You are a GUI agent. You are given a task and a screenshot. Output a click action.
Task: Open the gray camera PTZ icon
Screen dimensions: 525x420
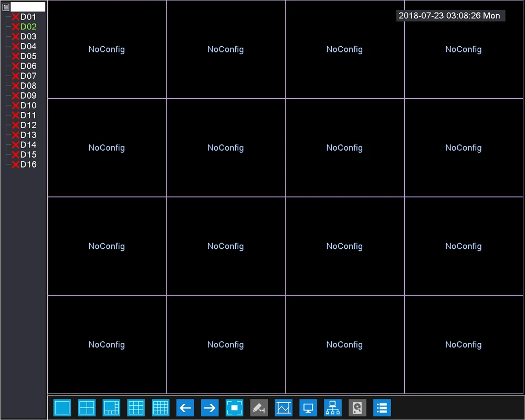(259, 407)
